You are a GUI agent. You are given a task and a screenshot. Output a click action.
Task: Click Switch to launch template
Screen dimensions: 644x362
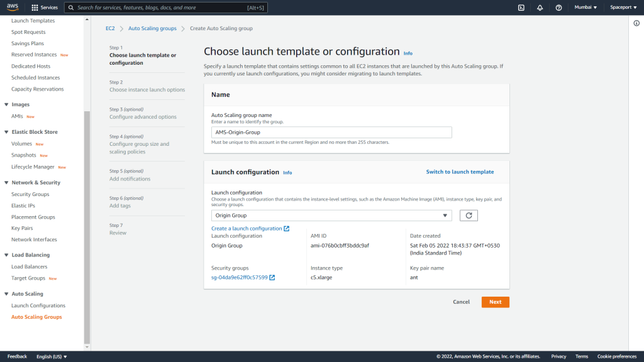coord(460,172)
